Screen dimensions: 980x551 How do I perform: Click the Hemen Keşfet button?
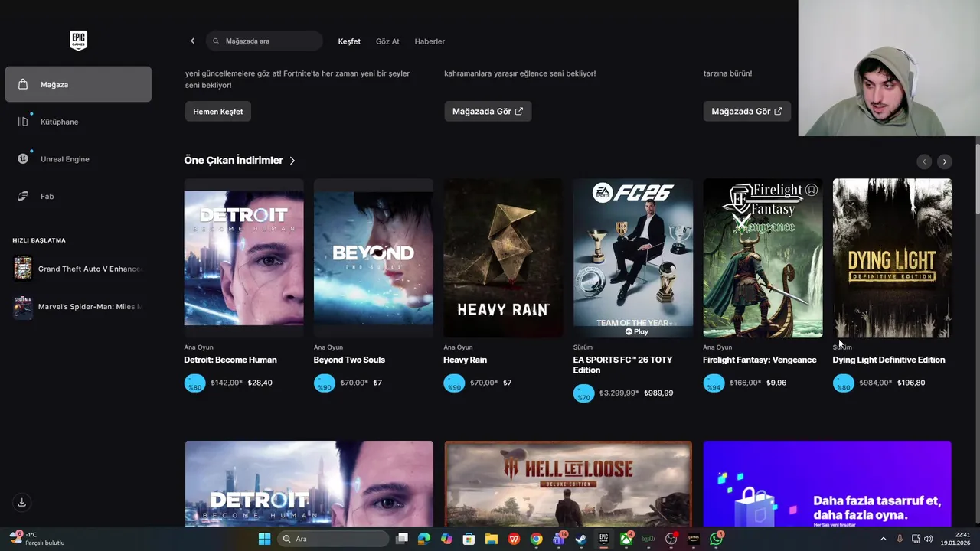click(x=218, y=112)
